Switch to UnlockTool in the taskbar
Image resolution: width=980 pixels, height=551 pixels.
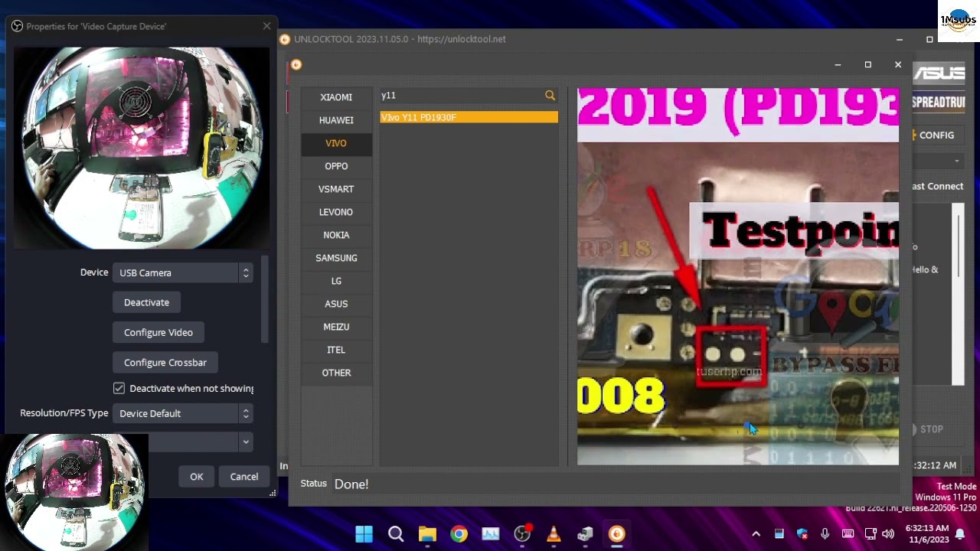click(x=616, y=533)
